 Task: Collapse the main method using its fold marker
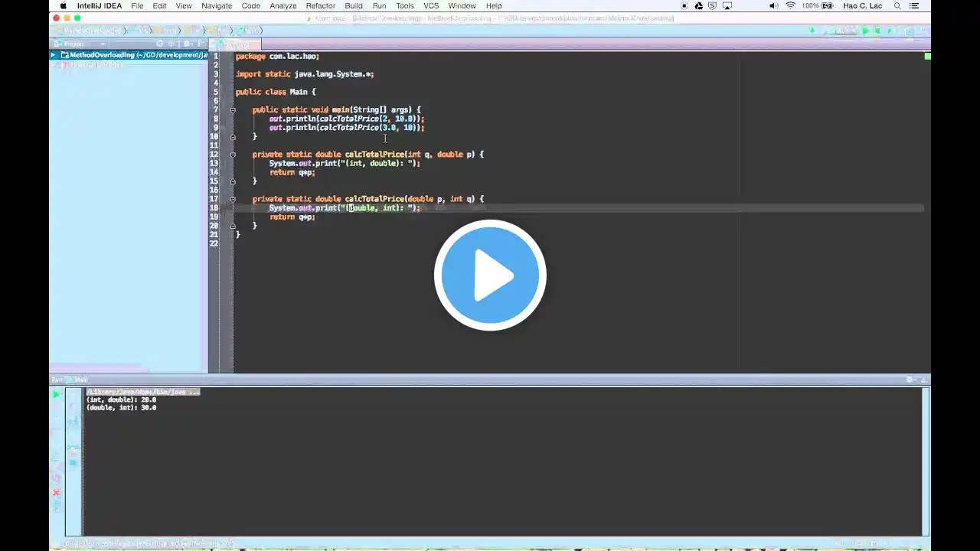click(x=233, y=110)
